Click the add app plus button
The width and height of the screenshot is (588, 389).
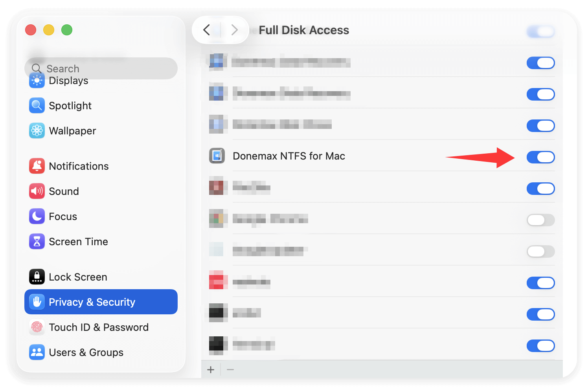[211, 369]
